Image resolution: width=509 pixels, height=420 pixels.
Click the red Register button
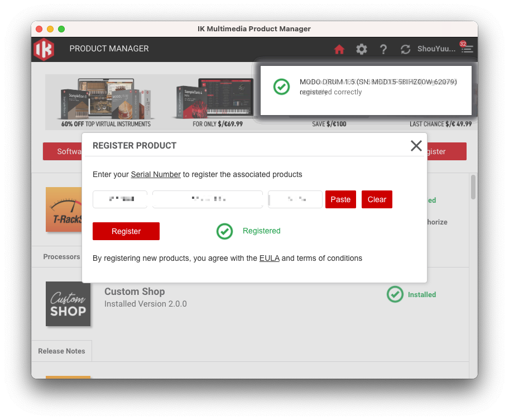click(x=126, y=231)
